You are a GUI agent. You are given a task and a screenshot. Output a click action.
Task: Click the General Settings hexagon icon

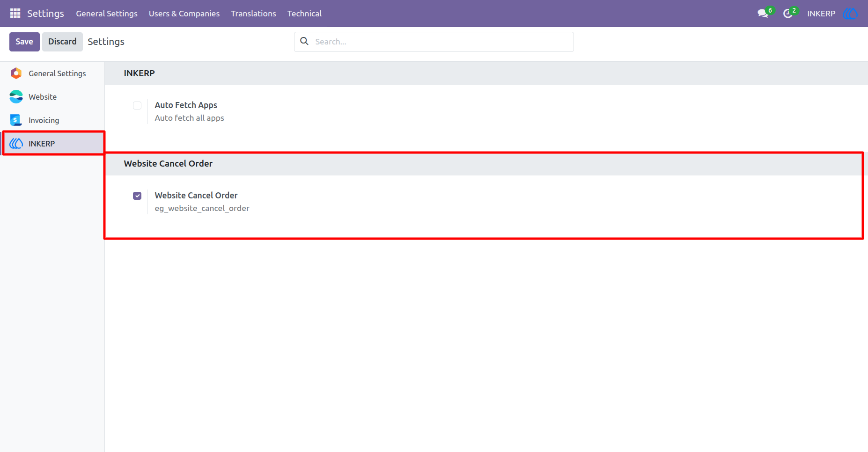click(16, 73)
